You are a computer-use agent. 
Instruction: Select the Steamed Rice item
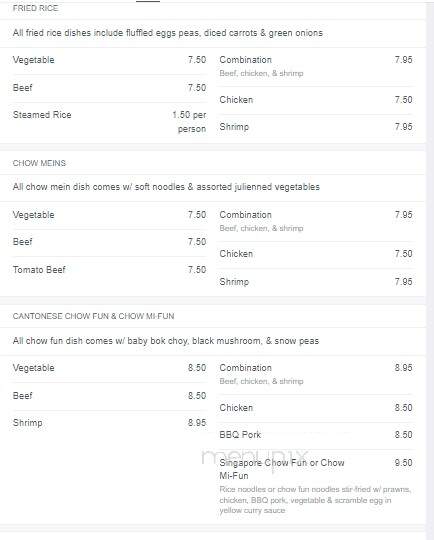point(109,122)
